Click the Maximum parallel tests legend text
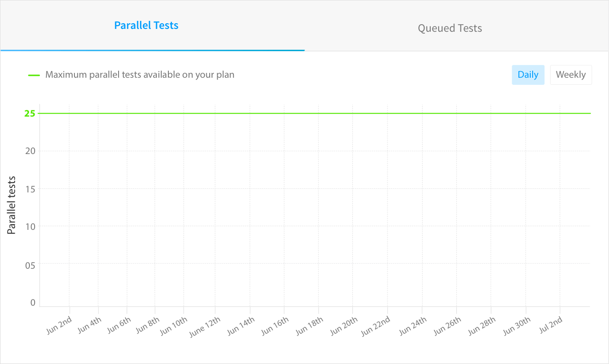Image resolution: width=609 pixels, height=364 pixels. click(x=139, y=74)
